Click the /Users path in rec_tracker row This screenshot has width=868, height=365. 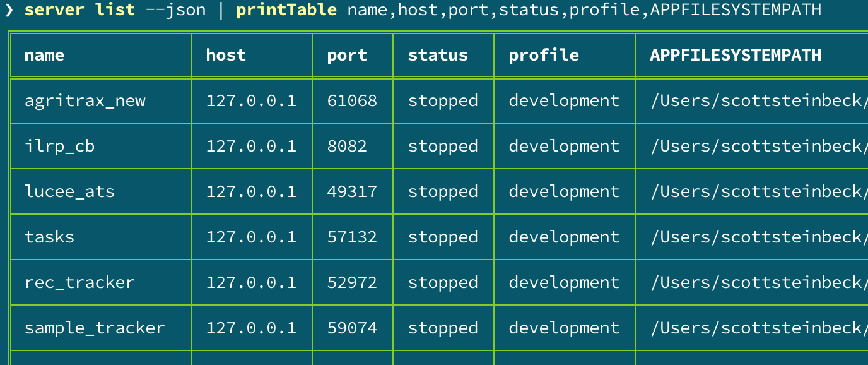tap(759, 283)
